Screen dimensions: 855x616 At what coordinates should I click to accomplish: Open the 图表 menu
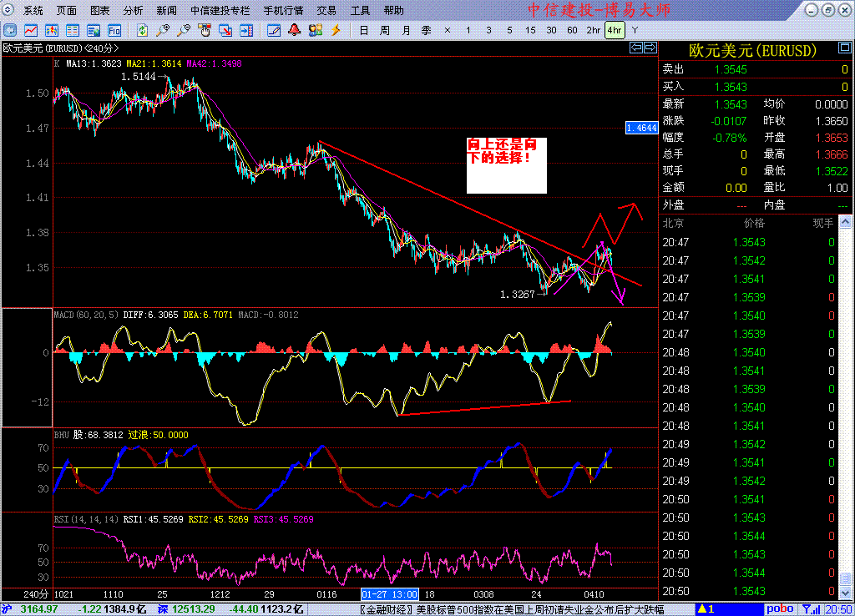[100, 10]
